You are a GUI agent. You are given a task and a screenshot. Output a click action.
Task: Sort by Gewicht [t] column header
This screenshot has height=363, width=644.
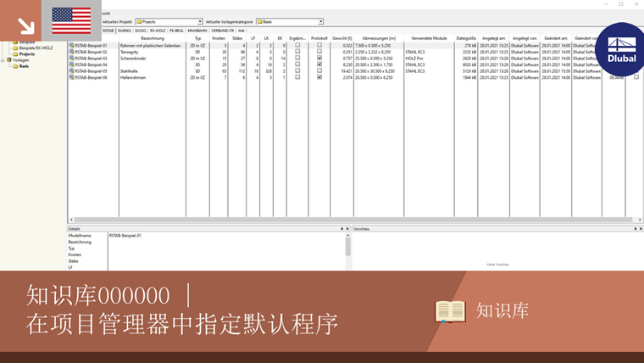point(341,38)
